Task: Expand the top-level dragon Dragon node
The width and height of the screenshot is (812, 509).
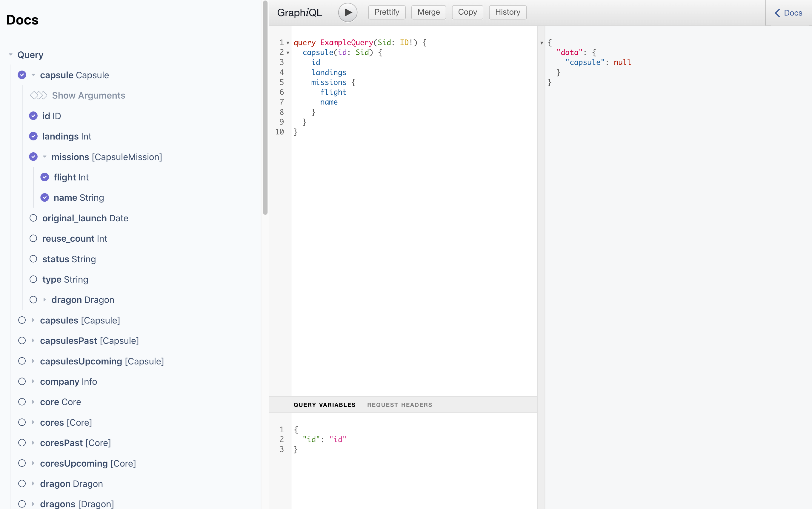Action: click(33, 484)
